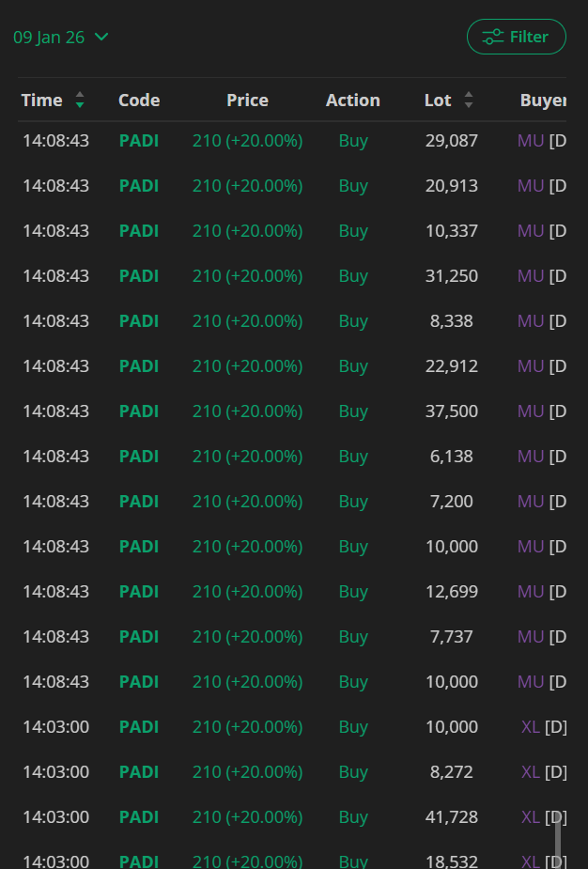Sort trades by the Time column arrows

coord(80,101)
